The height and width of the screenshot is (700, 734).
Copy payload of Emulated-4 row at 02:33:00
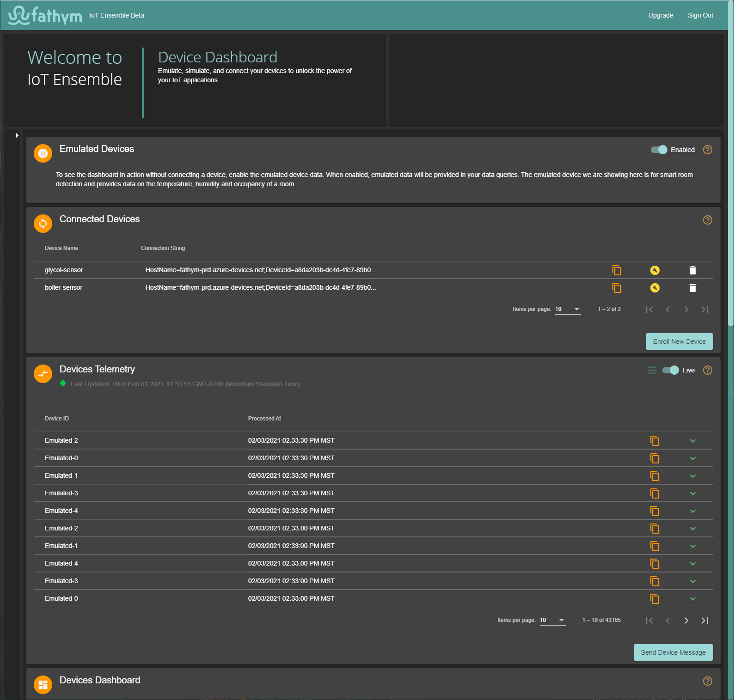tap(654, 564)
